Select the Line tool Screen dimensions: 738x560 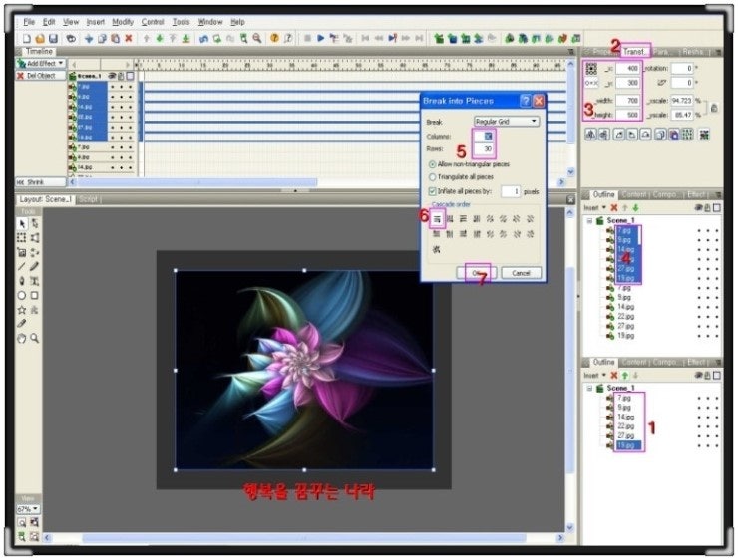22,267
